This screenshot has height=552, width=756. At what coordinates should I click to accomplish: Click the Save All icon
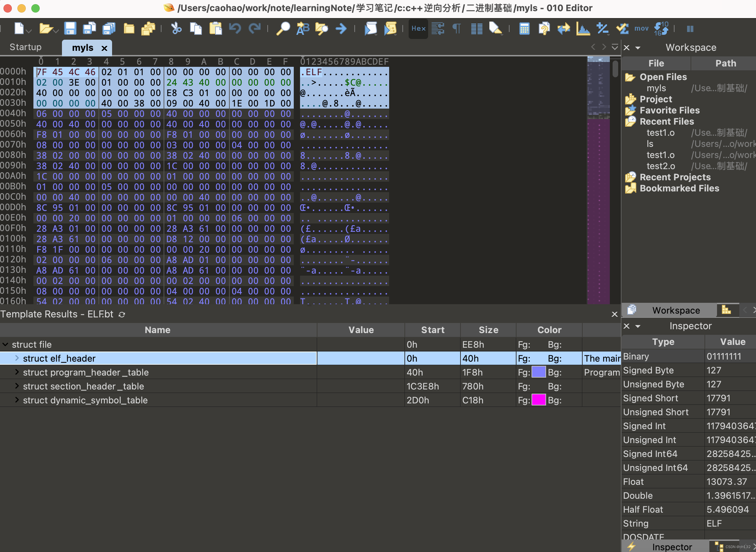109,29
